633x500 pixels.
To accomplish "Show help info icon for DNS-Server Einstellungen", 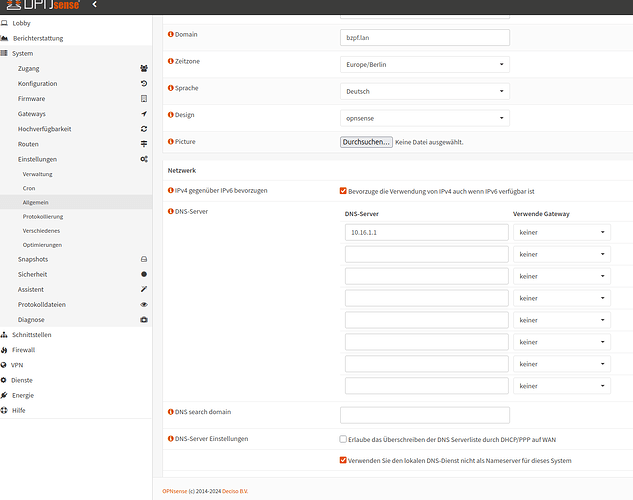I will point(171,438).
